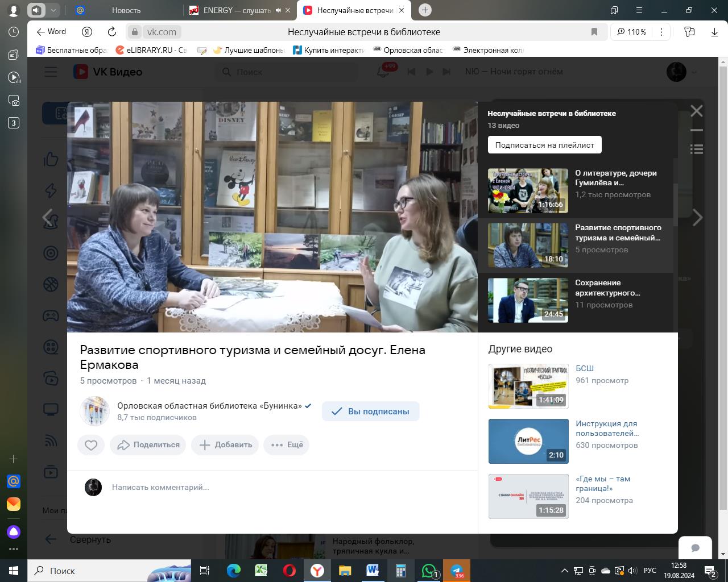Screen dimensions: 728x582
Task: Expand the 'Ещё' more options menu
Action: (x=287, y=445)
